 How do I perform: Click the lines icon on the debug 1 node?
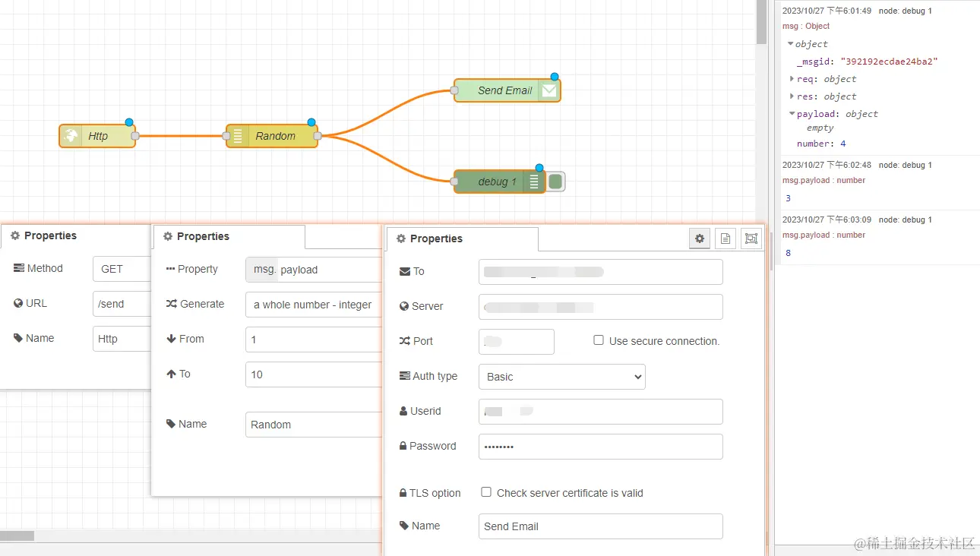tap(534, 182)
